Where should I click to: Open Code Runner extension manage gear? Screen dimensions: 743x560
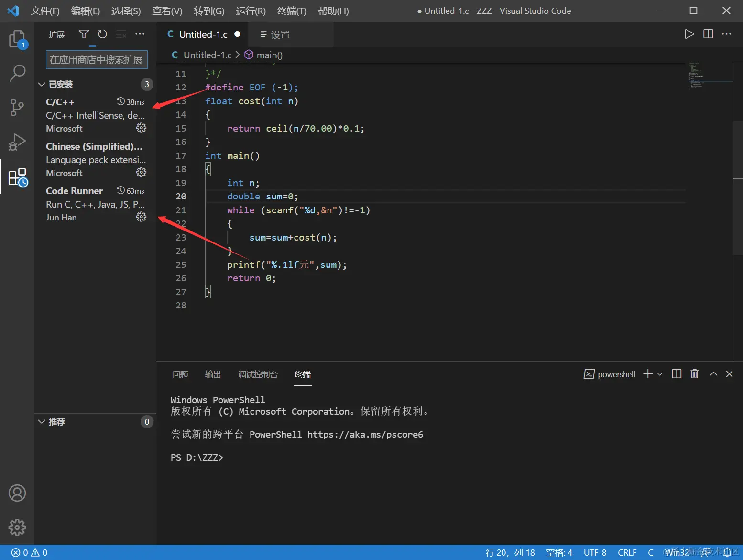click(x=141, y=217)
